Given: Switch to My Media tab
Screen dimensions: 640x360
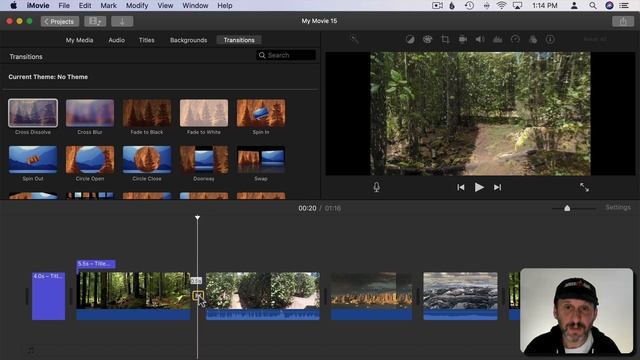Looking at the screenshot, I should click(x=80, y=40).
